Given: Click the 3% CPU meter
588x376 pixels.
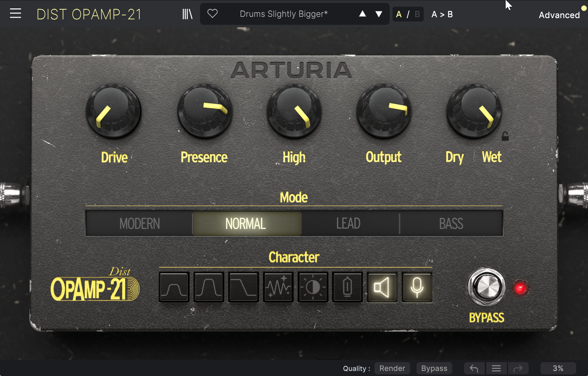Looking at the screenshot, I should point(558,368).
